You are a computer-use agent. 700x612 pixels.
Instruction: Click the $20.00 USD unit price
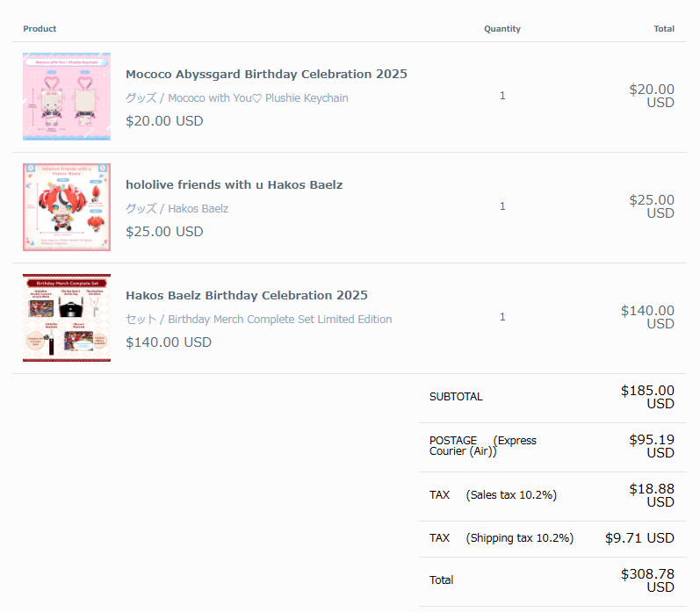[164, 121]
